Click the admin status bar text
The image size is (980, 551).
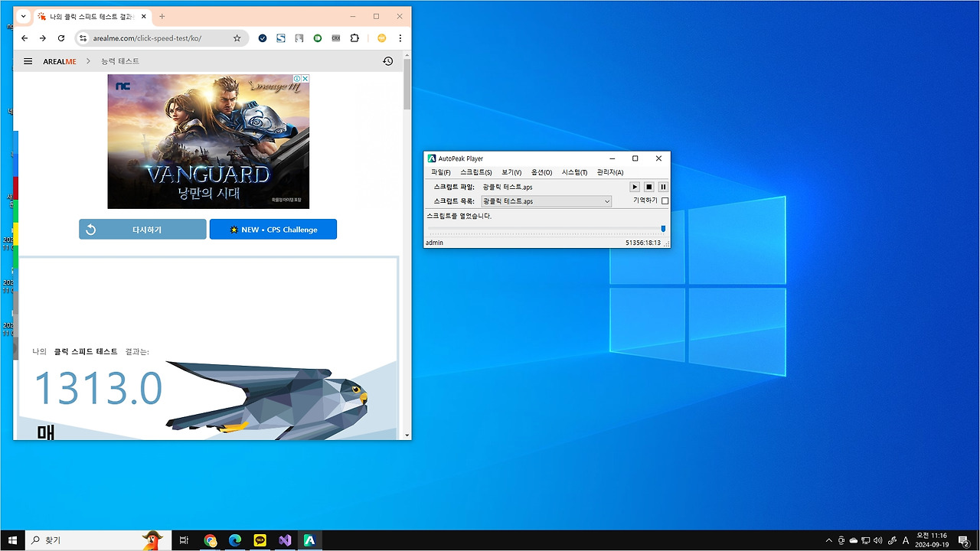pos(436,243)
